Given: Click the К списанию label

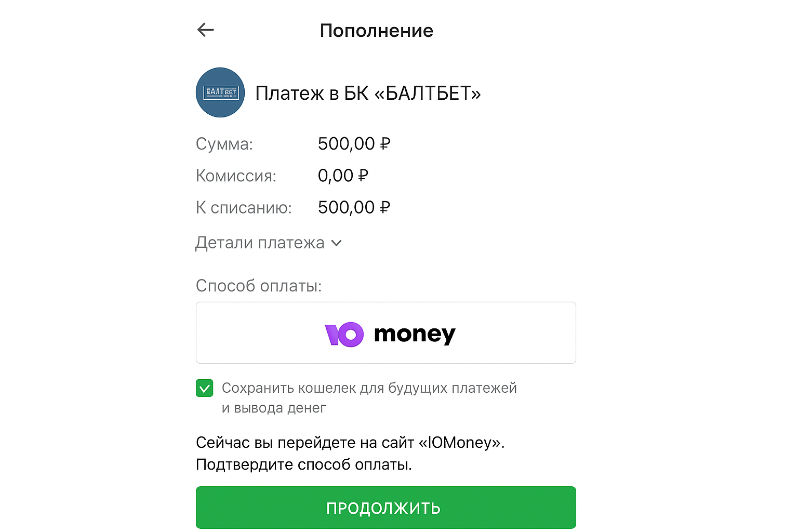Looking at the screenshot, I should click(x=244, y=208).
